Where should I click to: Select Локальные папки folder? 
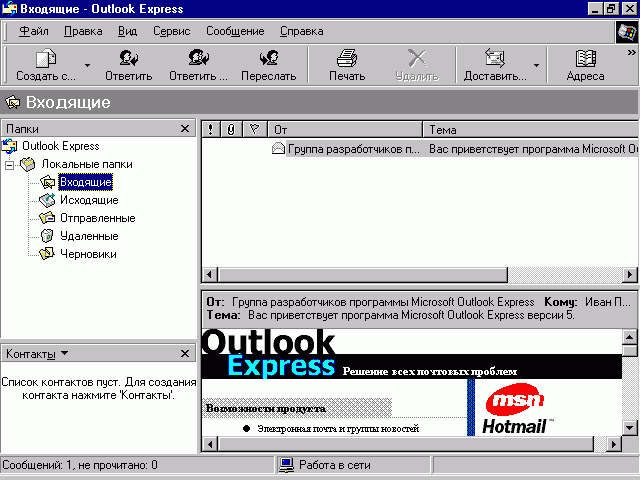pos(87,164)
